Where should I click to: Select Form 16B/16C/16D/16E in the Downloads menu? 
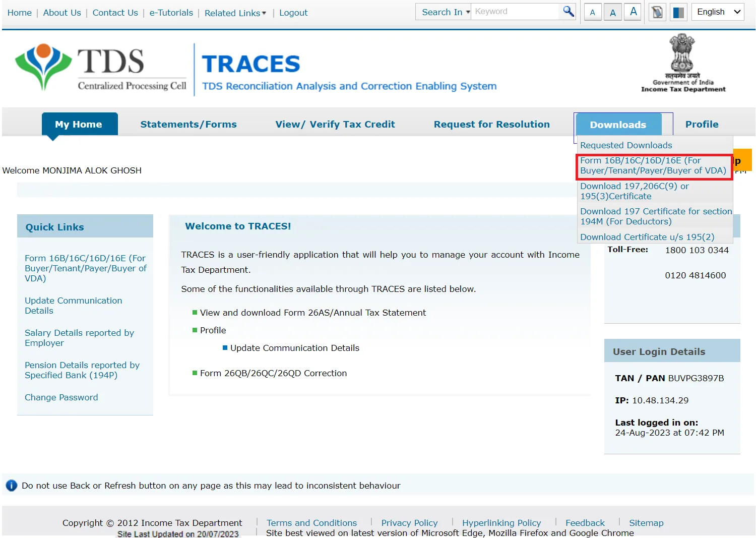click(654, 165)
